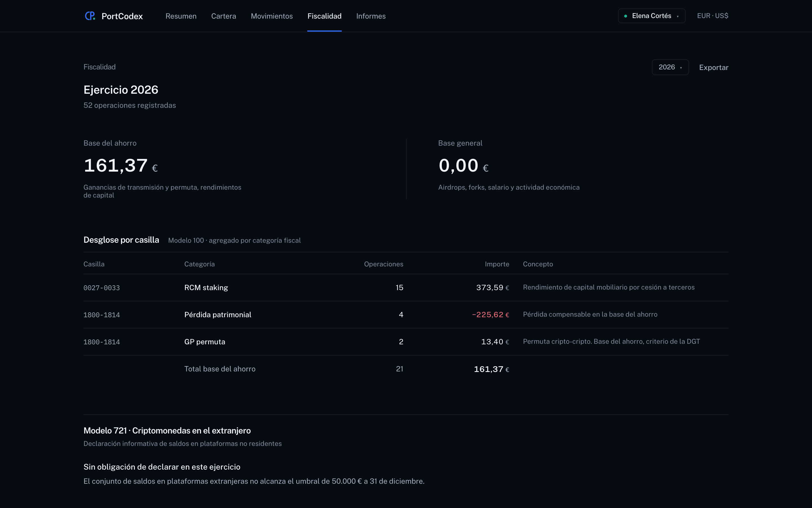Screen dimensions: 812x508
Task: Click the Concepto column header
Action: 538,264
